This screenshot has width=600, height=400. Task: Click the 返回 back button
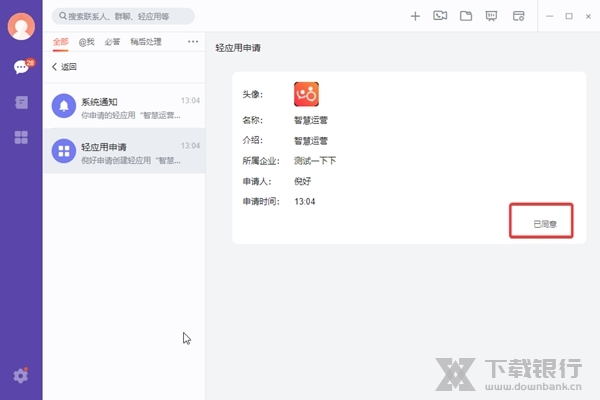point(64,67)
